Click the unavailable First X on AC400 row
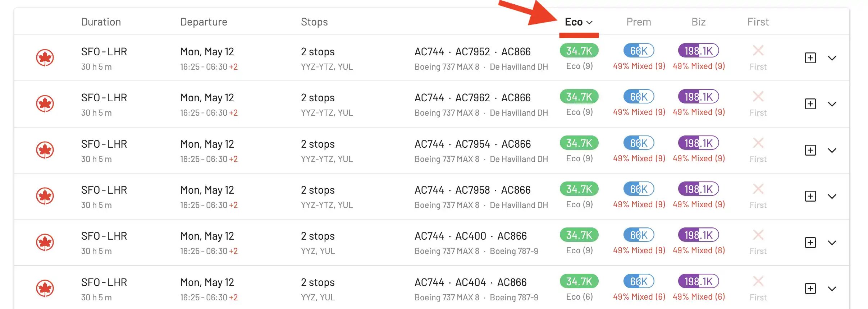 758,235
